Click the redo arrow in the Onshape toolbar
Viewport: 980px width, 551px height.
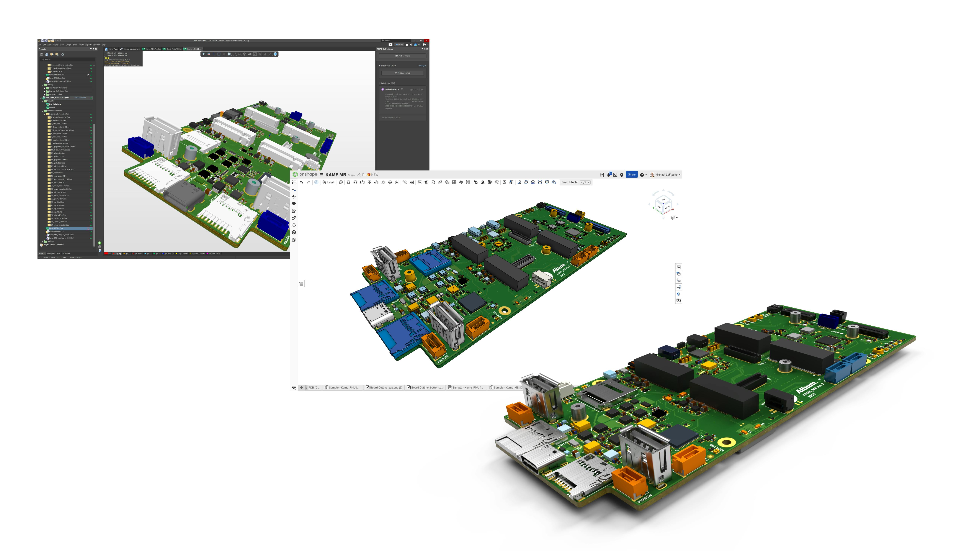point(308,182)
